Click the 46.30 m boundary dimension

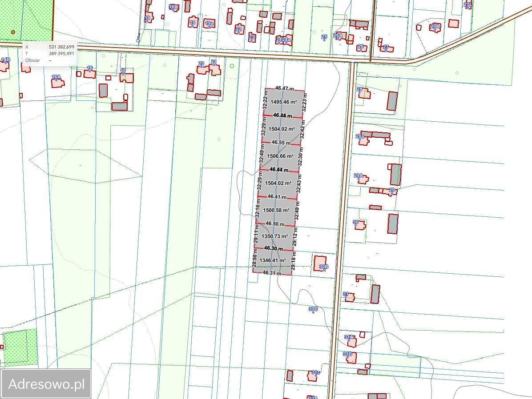274,248
